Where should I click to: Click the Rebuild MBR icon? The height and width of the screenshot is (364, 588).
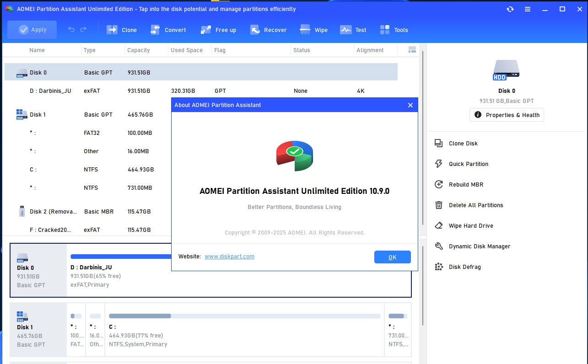coord(439,185)
